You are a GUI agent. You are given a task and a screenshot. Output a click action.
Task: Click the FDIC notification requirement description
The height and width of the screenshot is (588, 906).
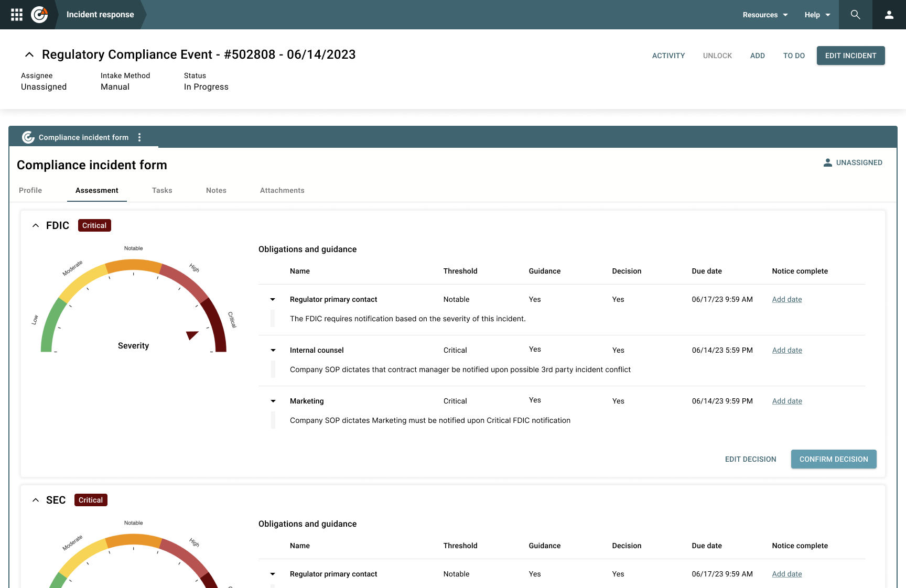tap(408, 319)
